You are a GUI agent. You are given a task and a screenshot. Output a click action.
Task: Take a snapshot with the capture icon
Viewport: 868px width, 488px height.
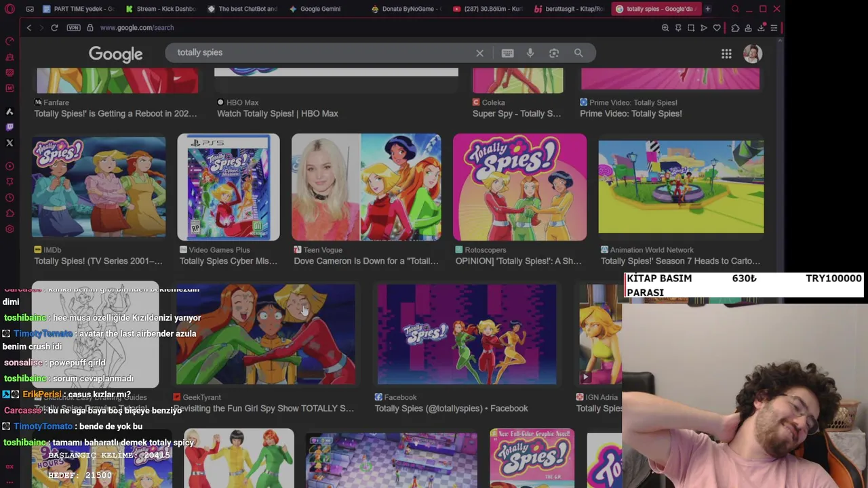point(691,28)
